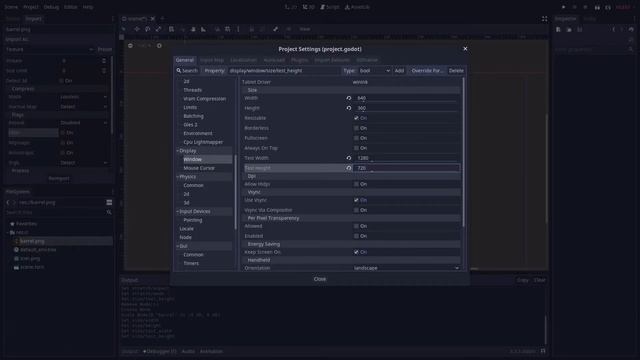
Task: Click the settings list vertical scrollbar
Action: 463,153
